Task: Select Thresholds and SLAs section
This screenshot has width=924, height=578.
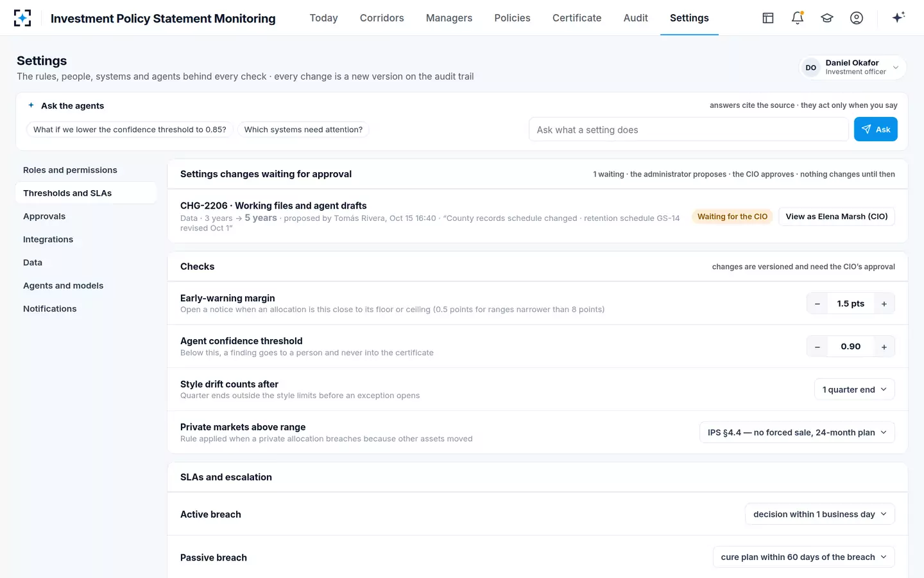Action: coord(86,193)
